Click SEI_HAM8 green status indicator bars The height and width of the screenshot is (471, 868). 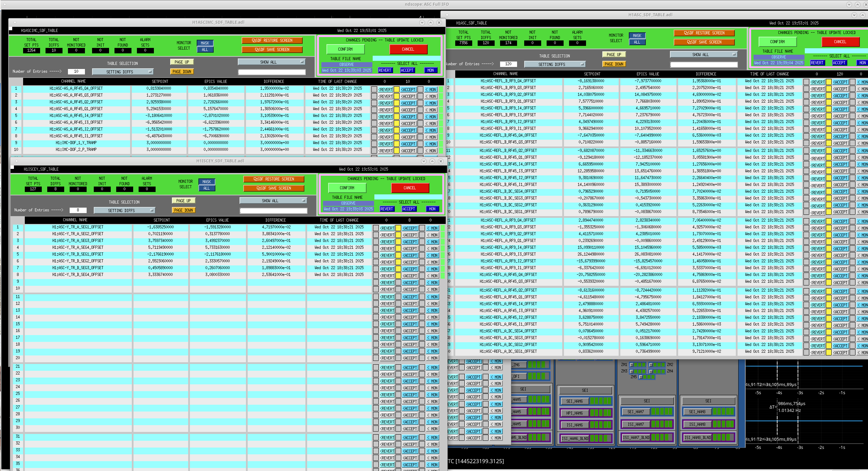(723, 412)
